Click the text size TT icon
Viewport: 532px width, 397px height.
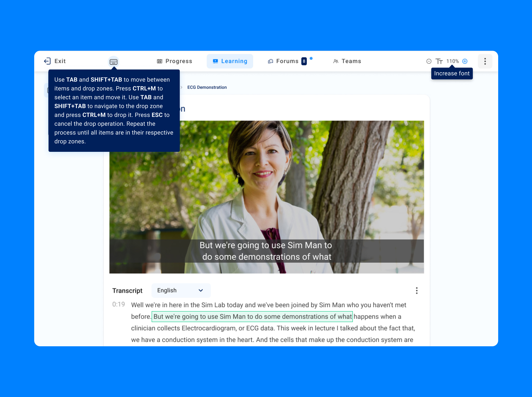[439, 61]
